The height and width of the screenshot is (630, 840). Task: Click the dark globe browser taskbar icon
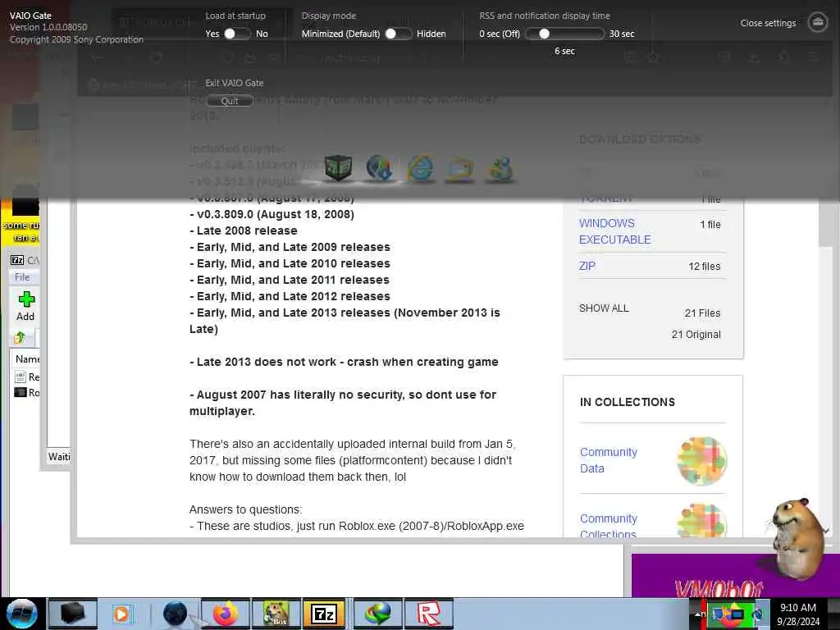click(x=175, y=614)
